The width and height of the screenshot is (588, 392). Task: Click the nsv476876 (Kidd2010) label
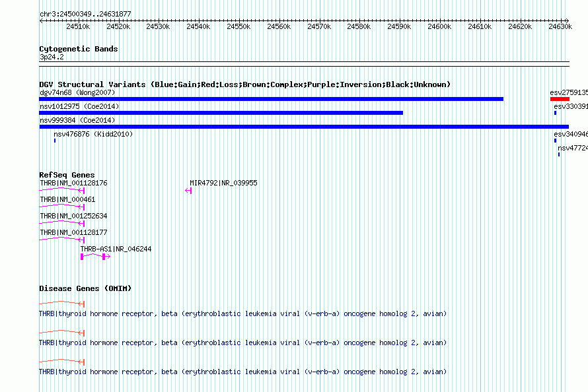93,134
